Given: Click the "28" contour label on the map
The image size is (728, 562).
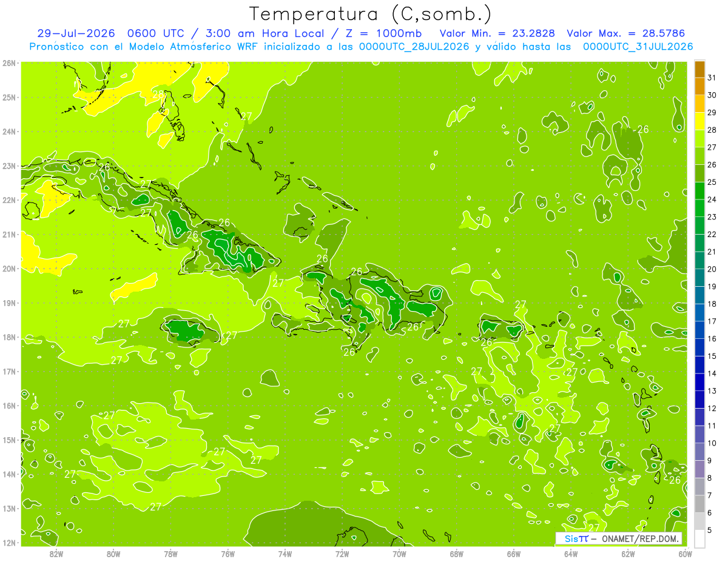Looking at the screenshot, I should [x=158, y=95].
